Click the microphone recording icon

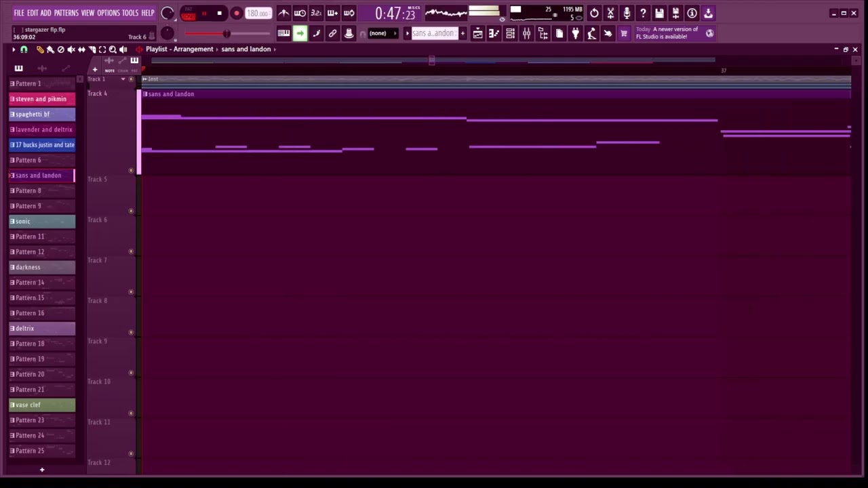[627, 13]
